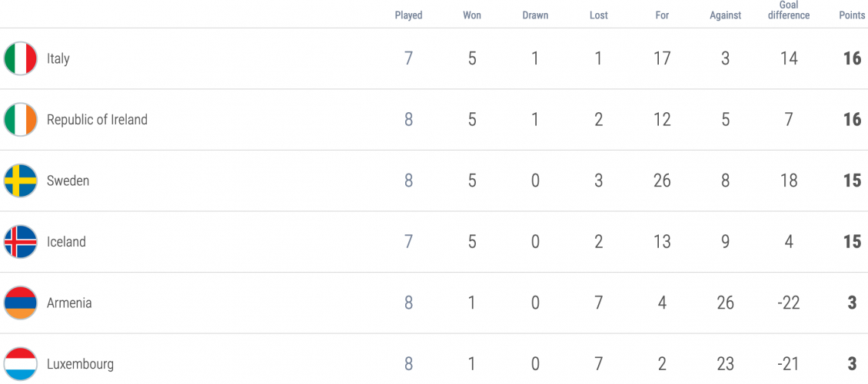Viewport: 868px width, 384px height.
Task: Select the Sweden flag icon
Action: point(21,180)
